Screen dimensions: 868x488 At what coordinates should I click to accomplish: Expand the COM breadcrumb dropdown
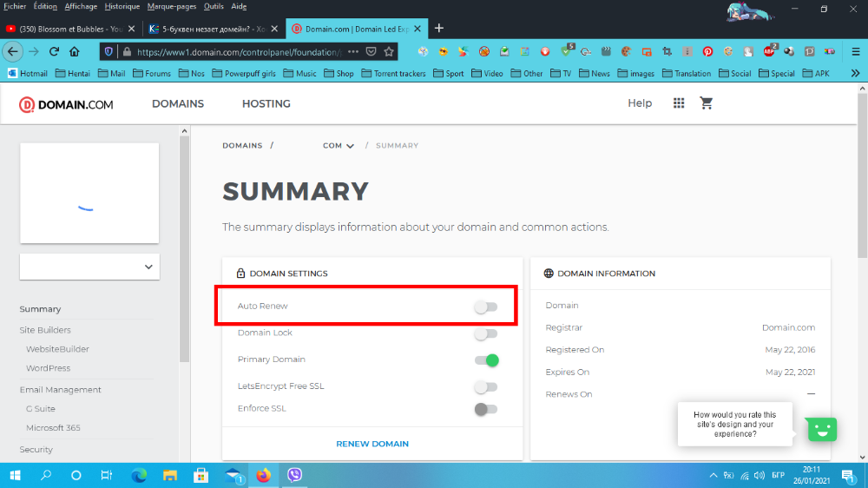click(x=339, y=146)
